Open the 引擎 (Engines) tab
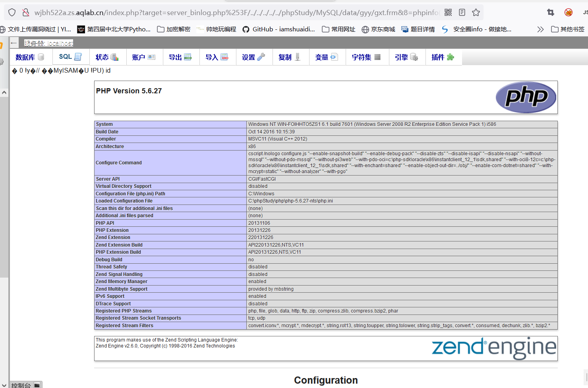Screen dimensions: 588x388 pos(407,57)
